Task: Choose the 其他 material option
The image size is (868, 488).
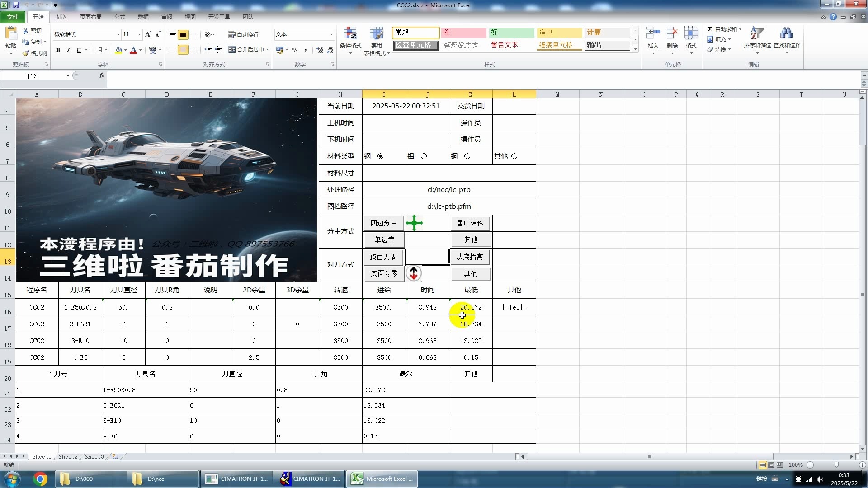Action: coord(514,156)
